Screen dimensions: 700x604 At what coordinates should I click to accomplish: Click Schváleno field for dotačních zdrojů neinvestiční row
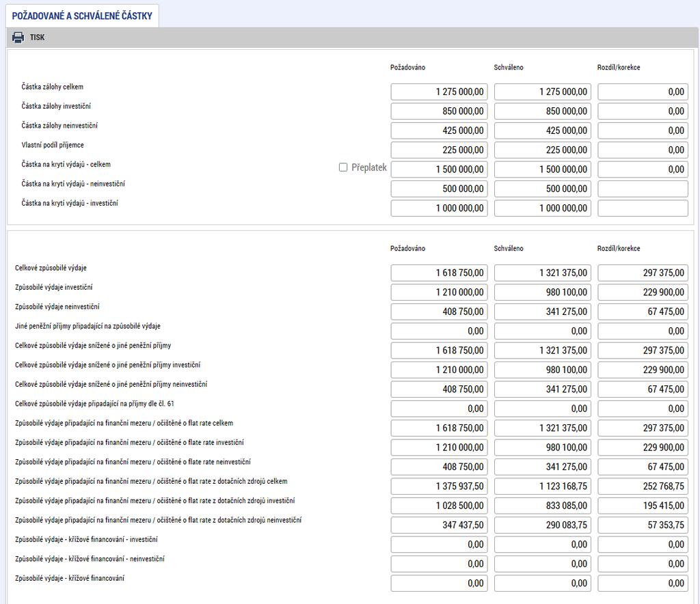[542, 525]
